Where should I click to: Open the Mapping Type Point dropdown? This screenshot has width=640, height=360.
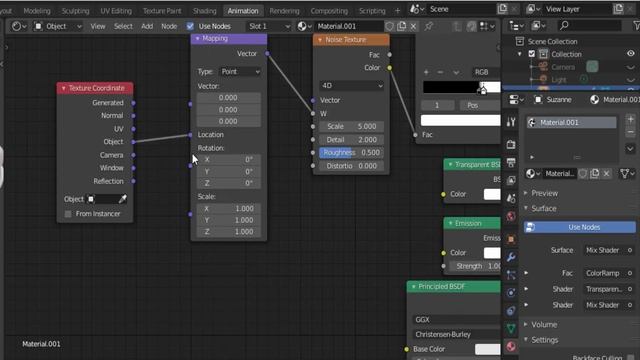[240, 71]
